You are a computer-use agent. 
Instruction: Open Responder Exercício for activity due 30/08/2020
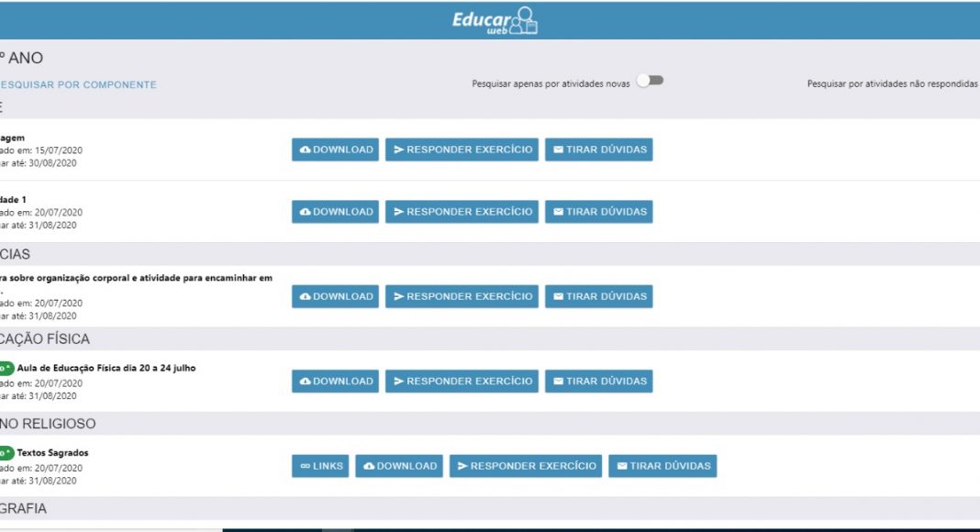tap(462, 150)
